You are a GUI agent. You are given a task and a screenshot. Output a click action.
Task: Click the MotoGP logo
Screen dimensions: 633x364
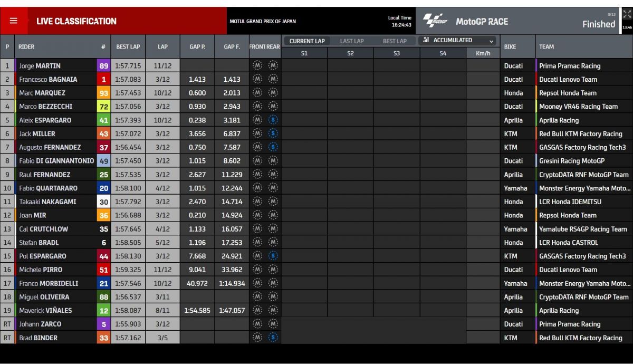click(x=435, y=21)
